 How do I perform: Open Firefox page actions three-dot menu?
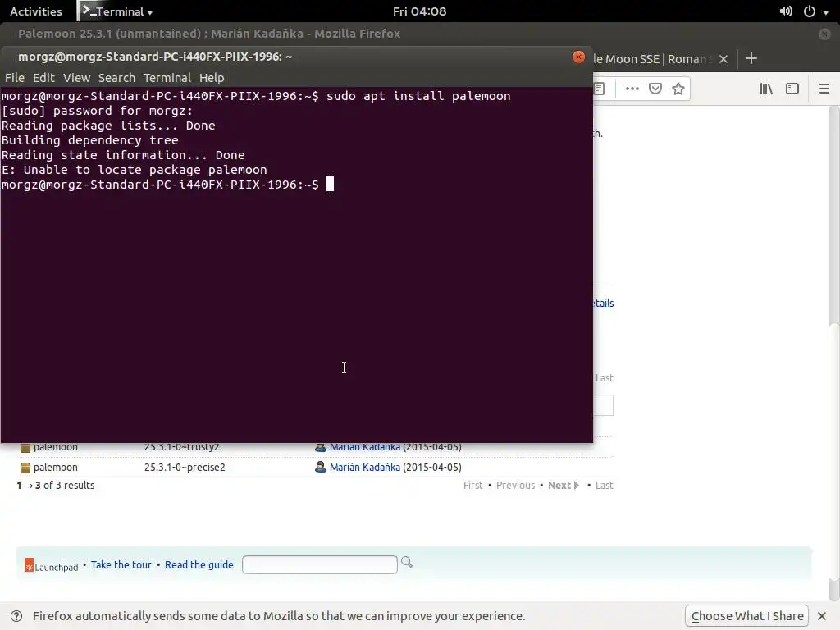[632, 89]
